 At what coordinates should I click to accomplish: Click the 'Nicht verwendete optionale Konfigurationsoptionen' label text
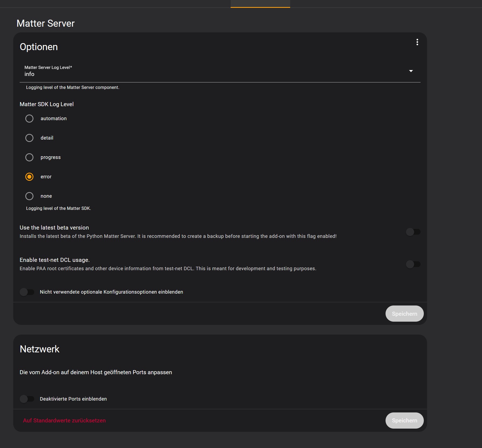[111, 292]
